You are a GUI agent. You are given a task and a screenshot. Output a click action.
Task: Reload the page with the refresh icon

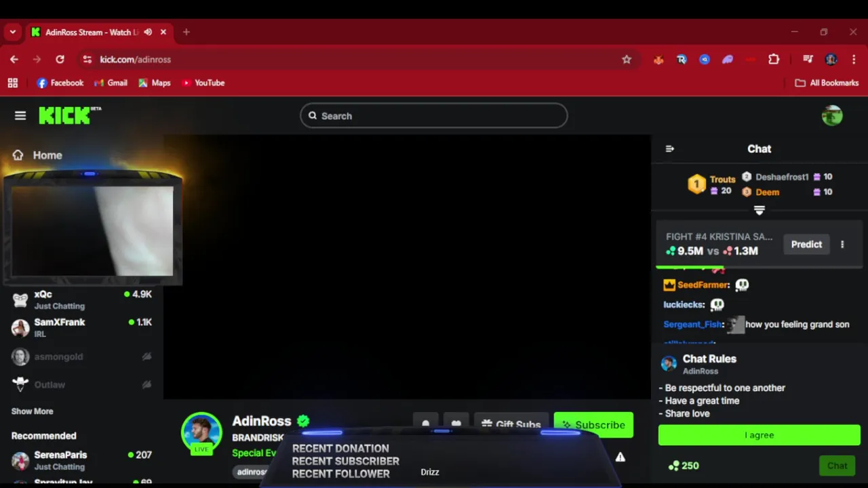[x=60, y=60]
